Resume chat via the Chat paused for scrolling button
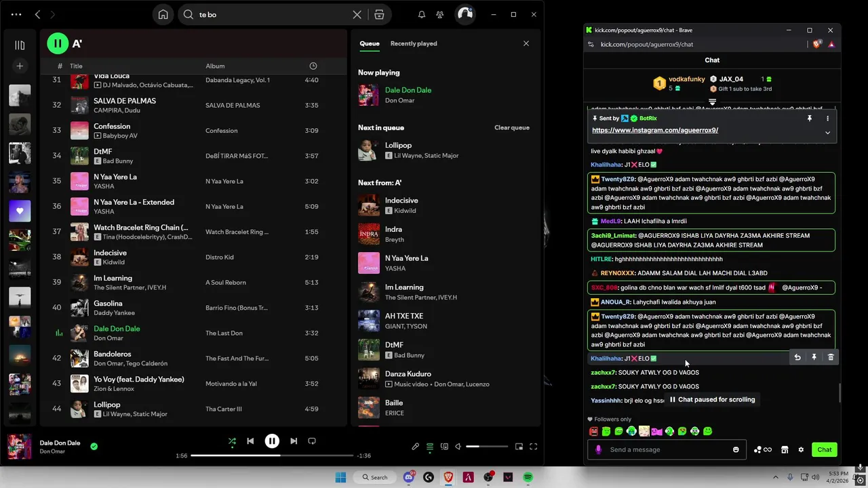Screen dimensions: 868x488 (712, 400)
